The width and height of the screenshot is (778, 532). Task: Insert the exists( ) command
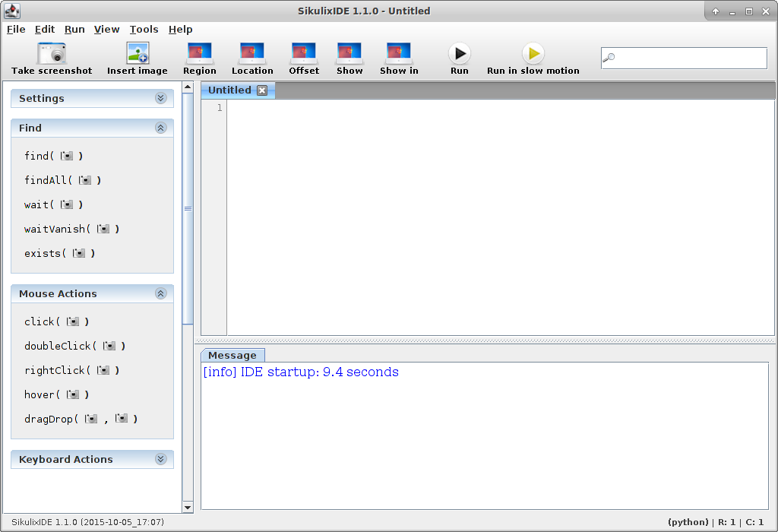(x=59, y=253)
